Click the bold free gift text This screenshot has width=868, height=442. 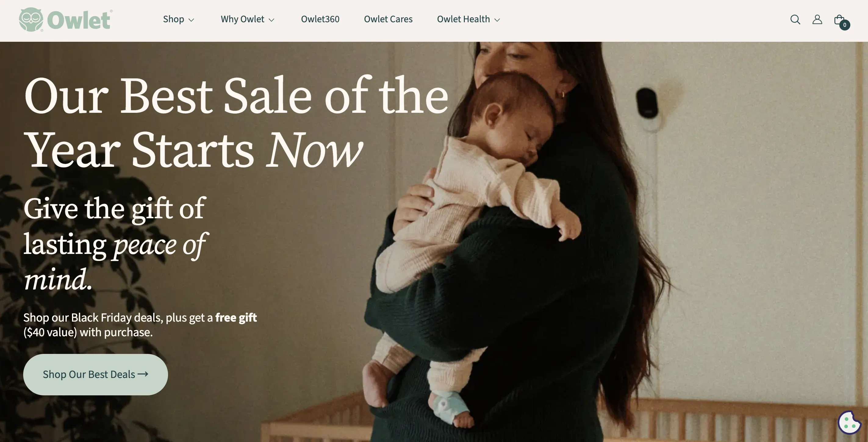pyautogui.click(x=236, y=317)
